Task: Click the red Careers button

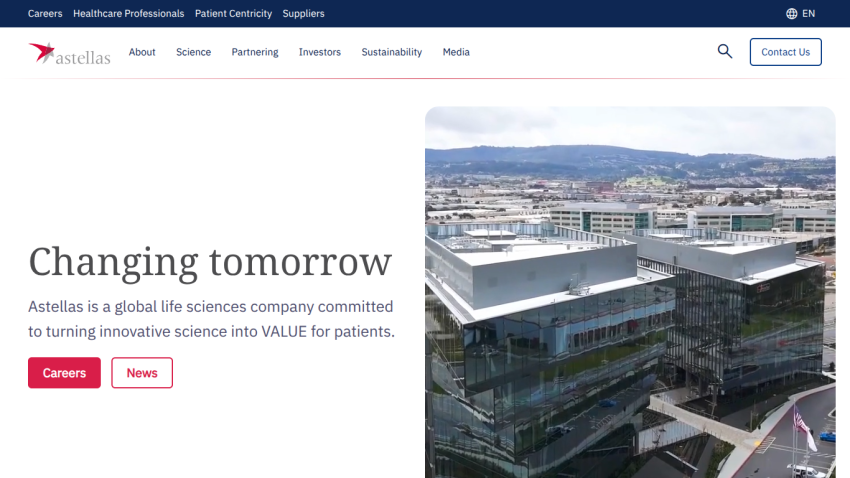Action: [65, 373]
